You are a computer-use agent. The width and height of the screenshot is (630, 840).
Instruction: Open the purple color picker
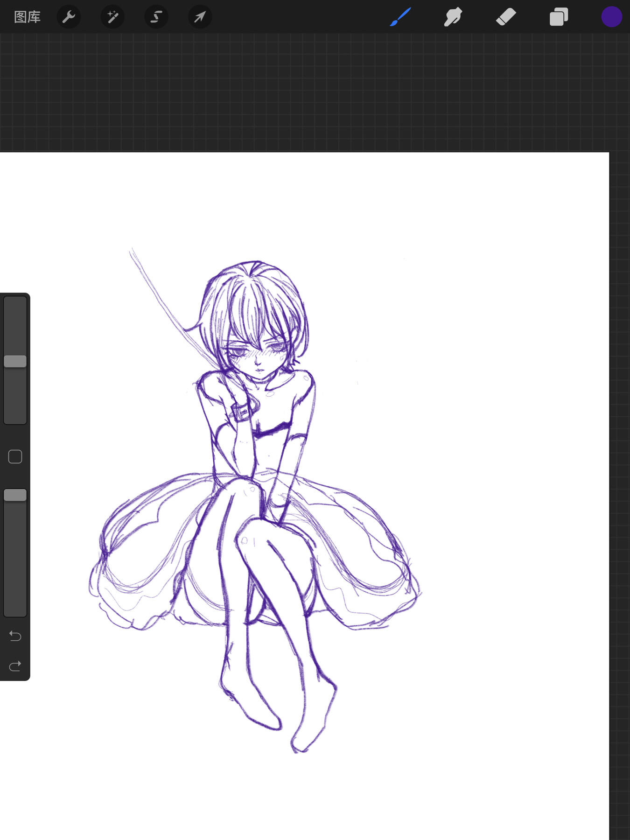point(611,17)
